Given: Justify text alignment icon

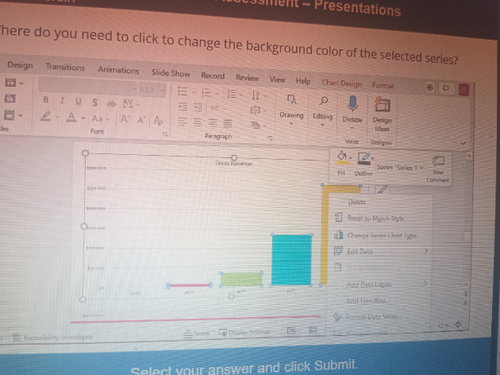Looking at the screenshot, I should 228,124.
